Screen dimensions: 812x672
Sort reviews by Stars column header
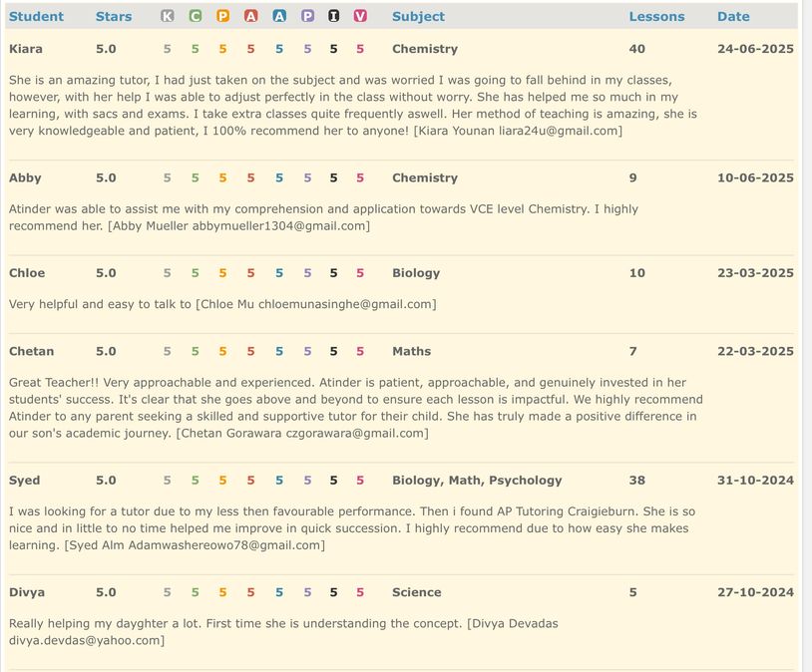pyautogui.click(x=114, y=16)
